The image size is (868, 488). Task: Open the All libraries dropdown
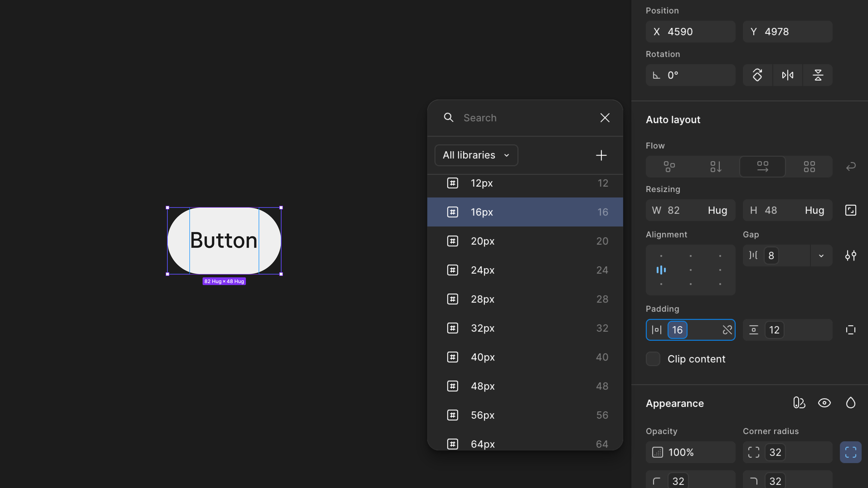(x=476, y=155)
